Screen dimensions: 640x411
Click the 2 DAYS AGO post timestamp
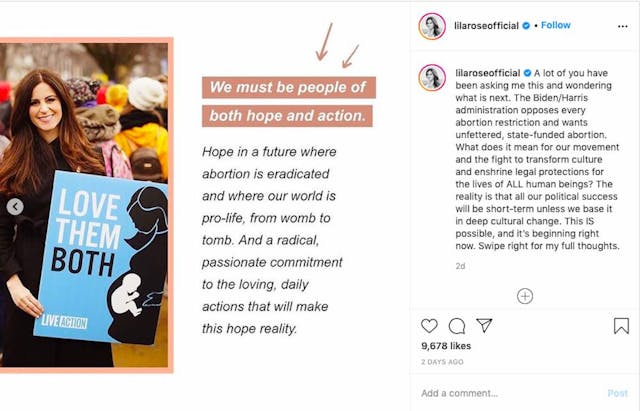(x=442, y=361)
